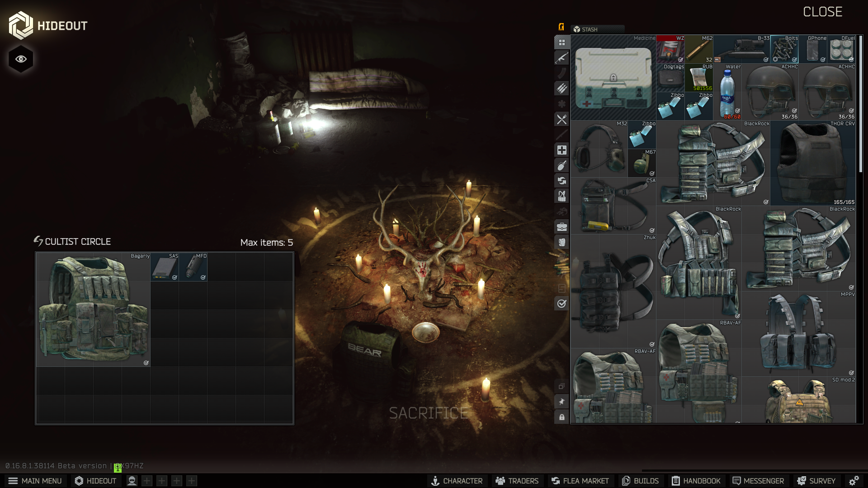Viewport: 868px width, 488px height.
Task: Select MFD item in Cultist Circle
Action: click(193, 267)
